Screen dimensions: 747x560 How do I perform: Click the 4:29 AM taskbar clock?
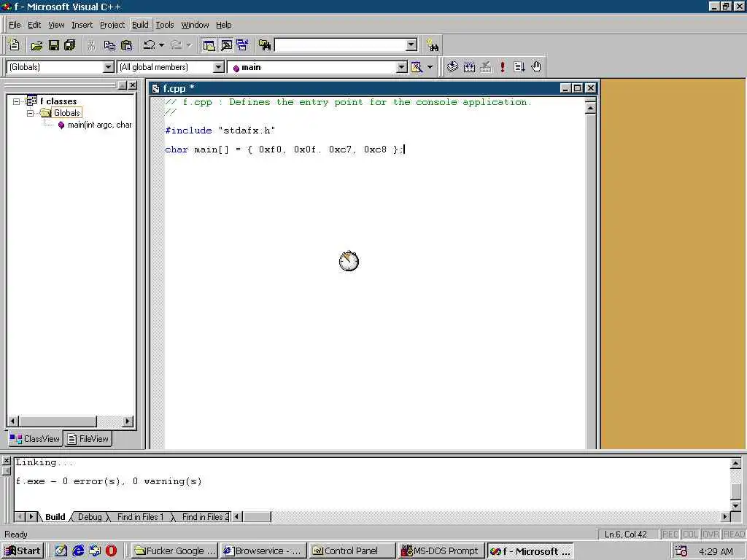[x=716, y=551]
